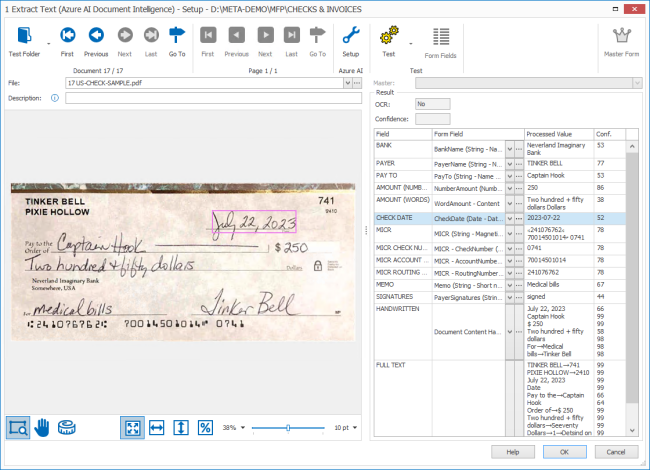Toggle the zoom selection tool
Viewport: 650px width, 470px height.
point(18,427)
